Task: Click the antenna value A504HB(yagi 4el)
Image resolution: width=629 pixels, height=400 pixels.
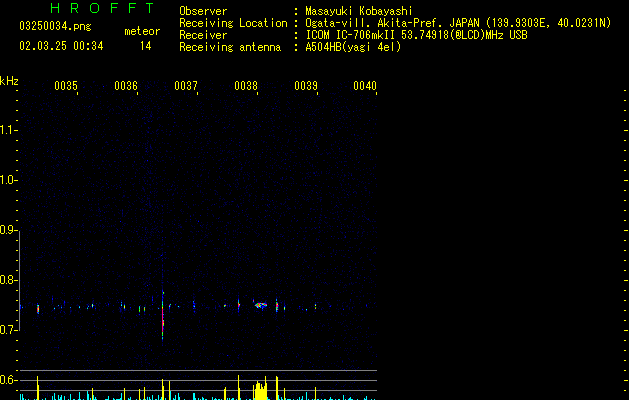Action: pyautogui.click(x=353, y=47)
